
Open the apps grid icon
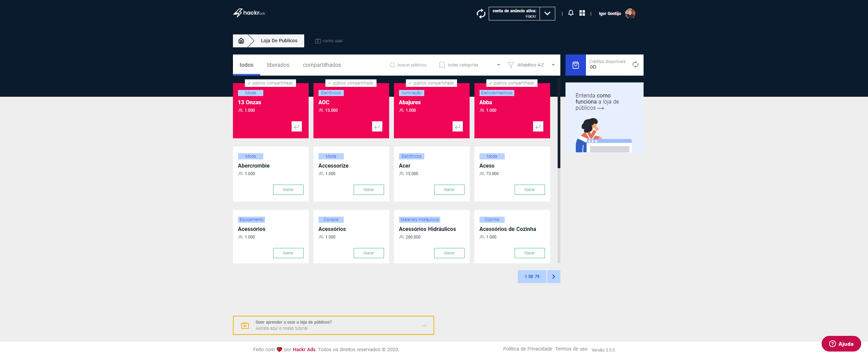click(x=582, y=13)
